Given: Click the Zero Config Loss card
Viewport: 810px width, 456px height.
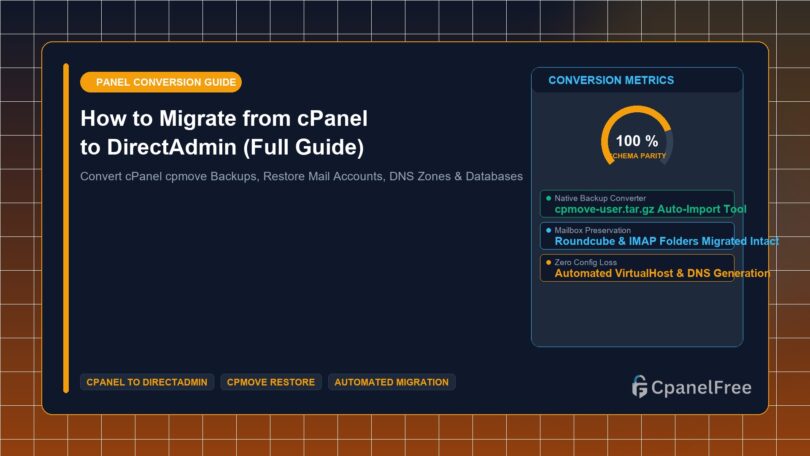Looking at the screenshot, I should point(637,268).
